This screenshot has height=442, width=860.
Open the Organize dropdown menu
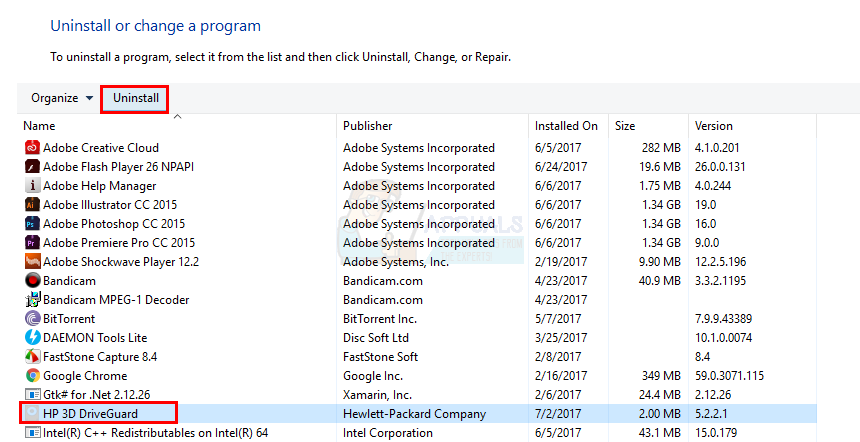point(62,98)
